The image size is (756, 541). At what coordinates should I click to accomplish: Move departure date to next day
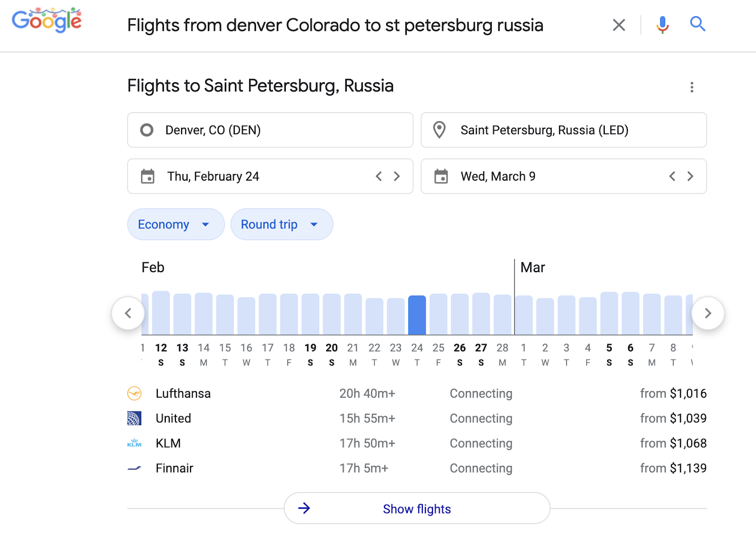[x=397, y=176]
